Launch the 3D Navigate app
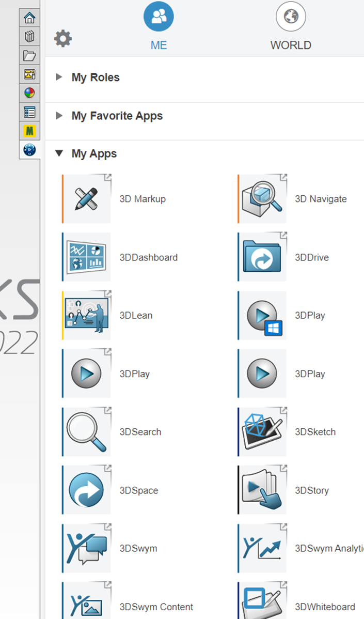 coord(262,199)
